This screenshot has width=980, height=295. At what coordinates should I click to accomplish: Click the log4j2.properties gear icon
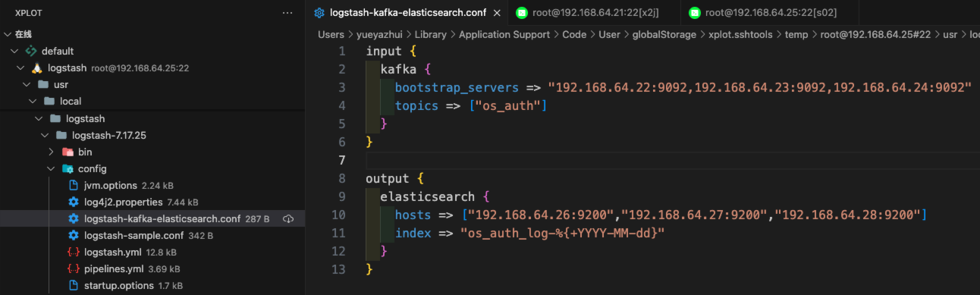pyautogui.click(x=74, y=202)
